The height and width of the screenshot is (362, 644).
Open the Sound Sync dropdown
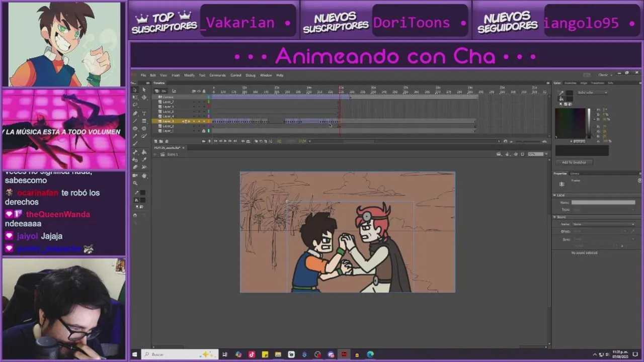point(604,239)
